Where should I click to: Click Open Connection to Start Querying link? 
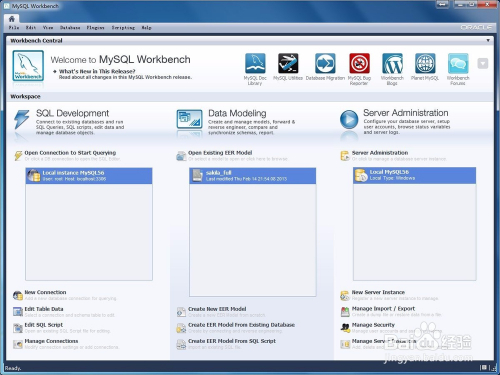pos(70,153)
